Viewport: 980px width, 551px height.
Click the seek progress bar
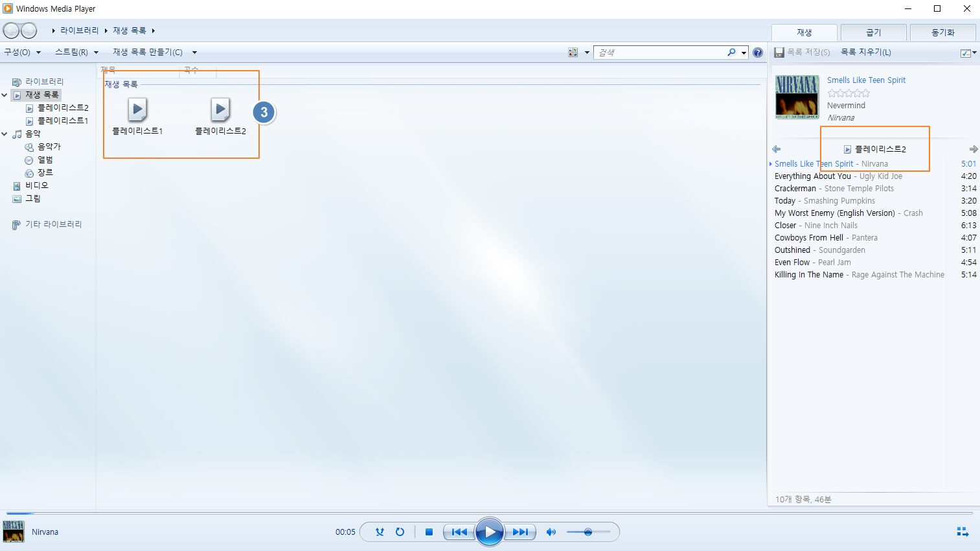[x=490, y=513]
